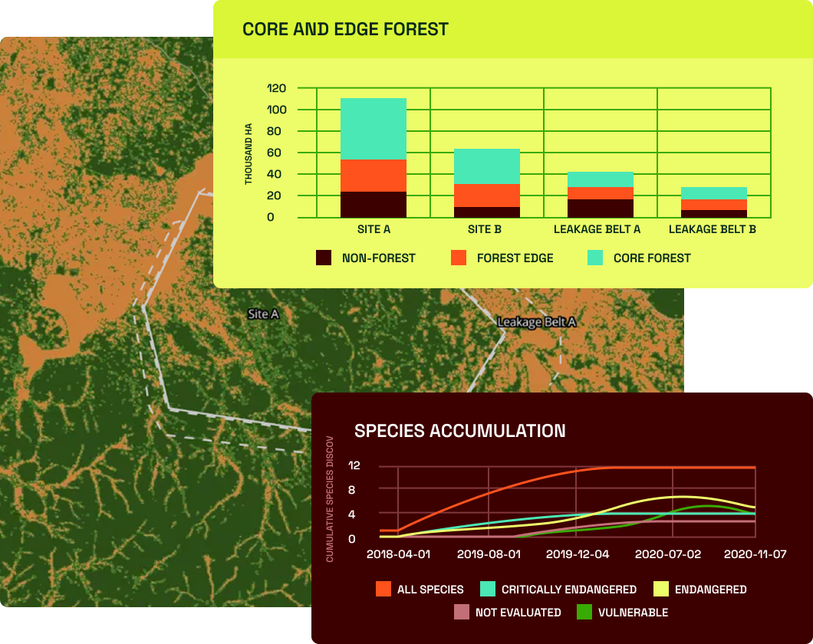Click the Non-Forest legend color swatch
This screenshot has height=644, width=813.
tap(324, 258)
